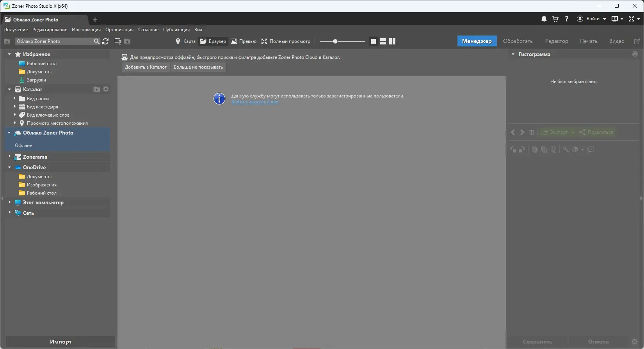Switch to the Обработать tab

tap(518, 41)
